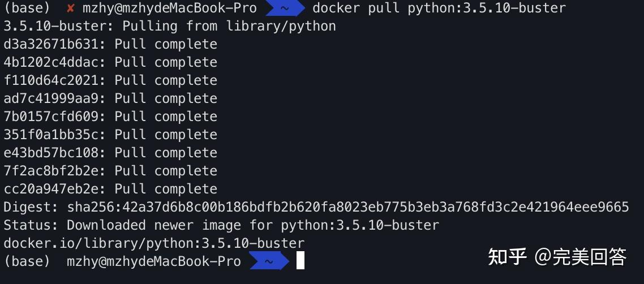The height and width of the screenshot is (284, 644).
Task: Click layer ID cc20a947eb2e
Action: [51, 189]
